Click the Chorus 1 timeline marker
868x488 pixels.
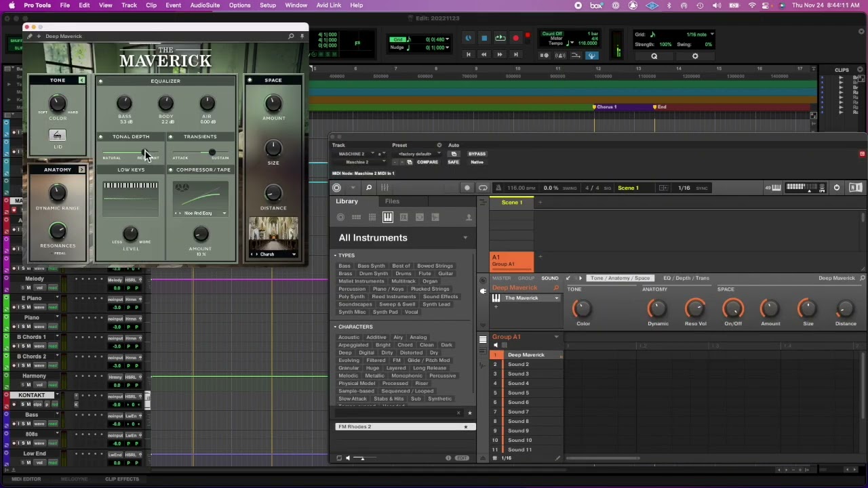(x=605, y=106)
